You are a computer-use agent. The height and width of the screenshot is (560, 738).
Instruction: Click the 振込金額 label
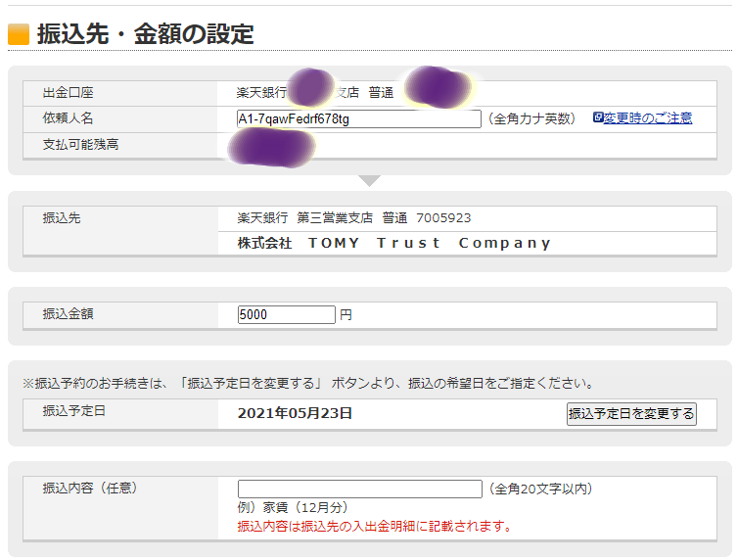tap(68, 313)
